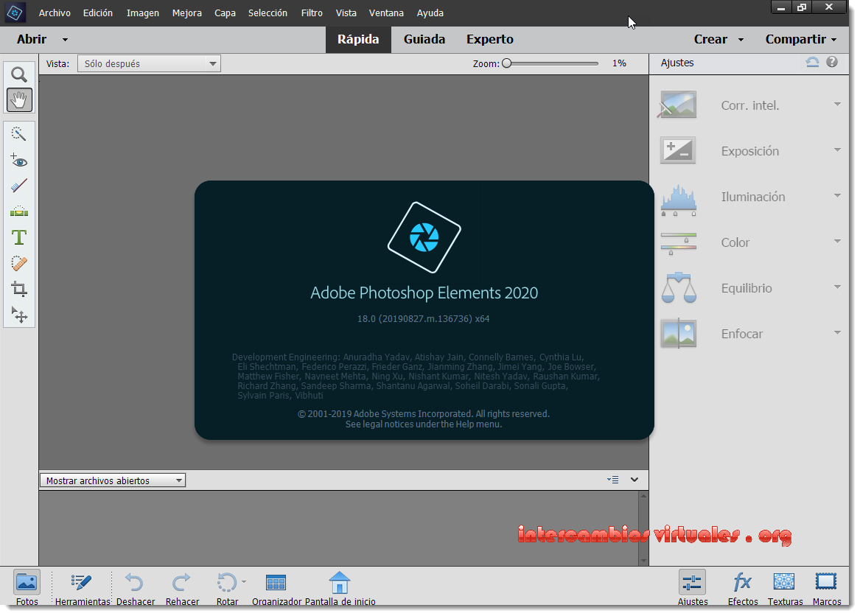Dismiss the Photoshop Elements 2020 splash screen

[x=424, y=309]
